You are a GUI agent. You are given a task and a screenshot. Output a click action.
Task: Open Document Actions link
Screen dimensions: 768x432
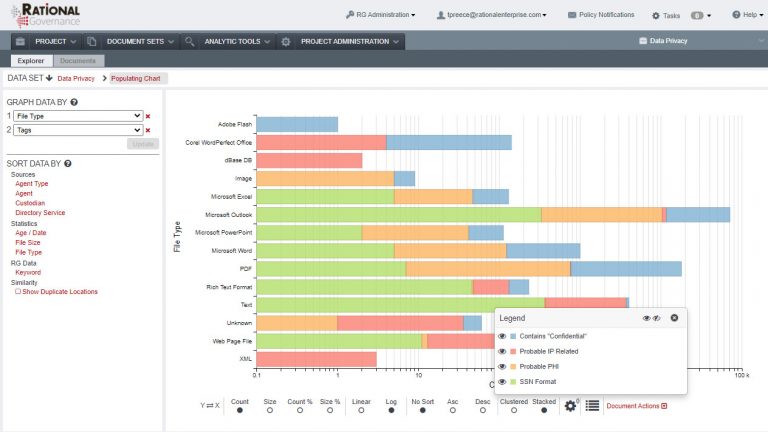click(x=636, y=406)
